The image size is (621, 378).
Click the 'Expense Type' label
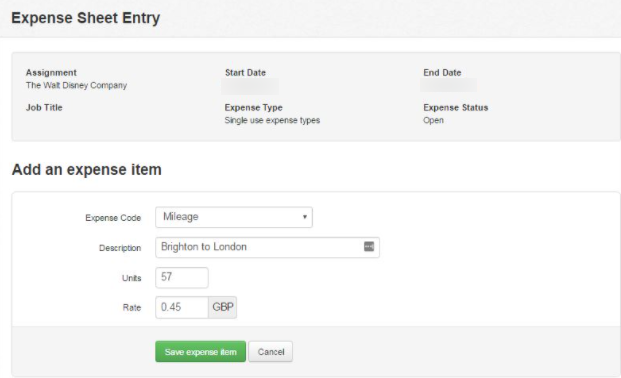point(253,107)
